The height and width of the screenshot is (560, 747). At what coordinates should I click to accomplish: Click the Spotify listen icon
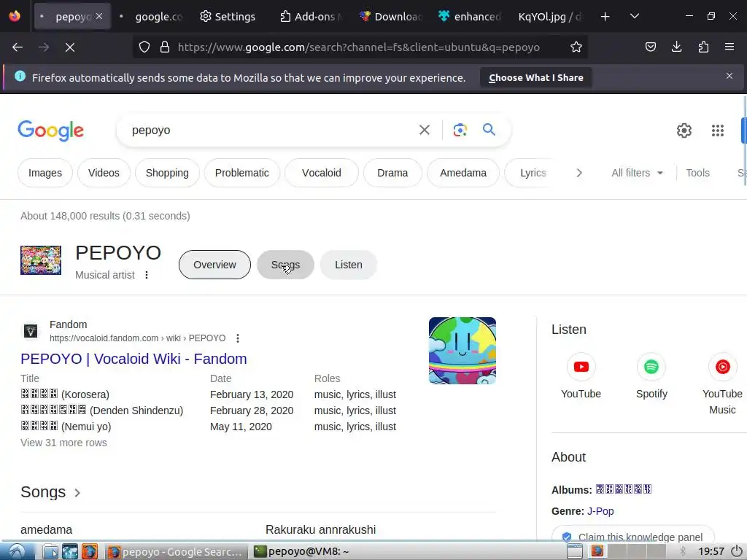click(651, 367)
